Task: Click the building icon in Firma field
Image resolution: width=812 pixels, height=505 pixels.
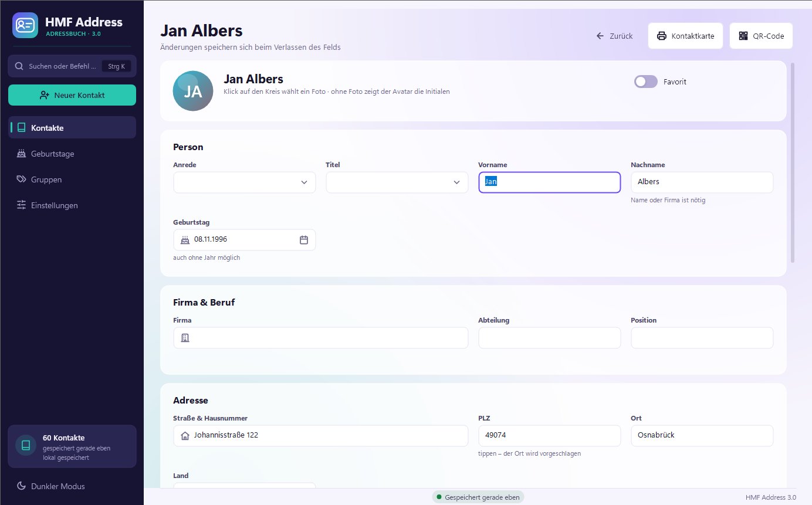Action: (185, 338)
